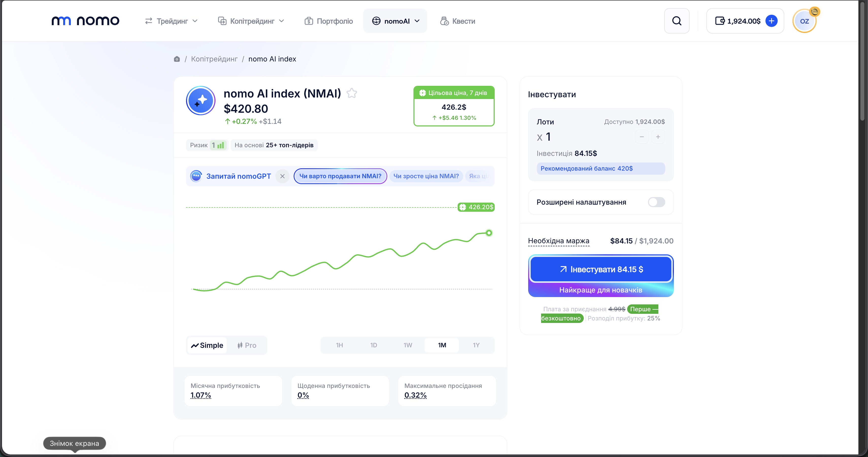The height and width of the screenshot is (457, 868).
Task: Click the risk level bars icon
Action: (x=221, y=145)
